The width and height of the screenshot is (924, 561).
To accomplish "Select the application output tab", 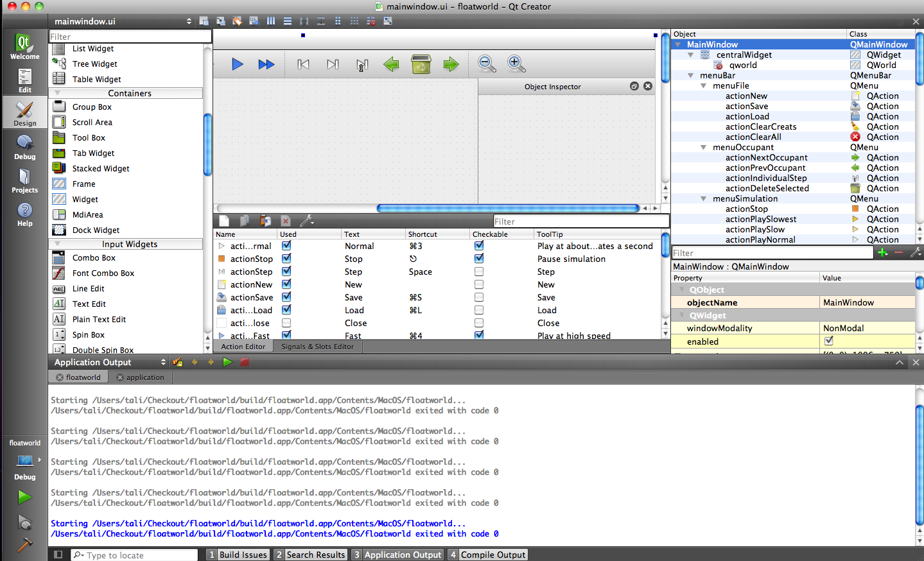I will tap(141, 377).
